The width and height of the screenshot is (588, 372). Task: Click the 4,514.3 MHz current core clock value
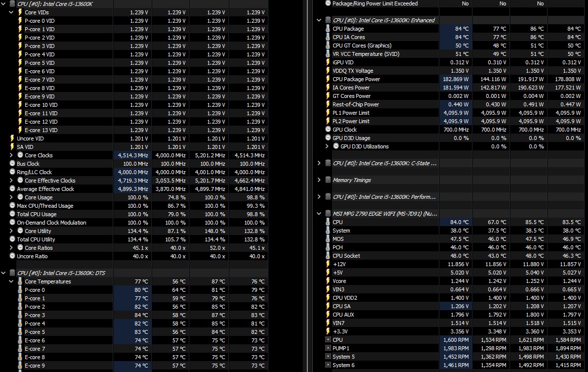click(x=133, y=155)
